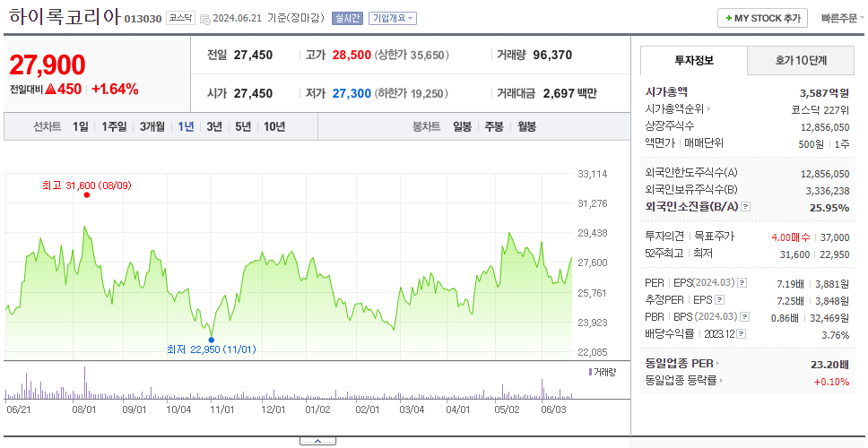Click the 거래량 legend swatch in volume chart
The height and width of the screenshot is (448, 868).
[590, 372]
